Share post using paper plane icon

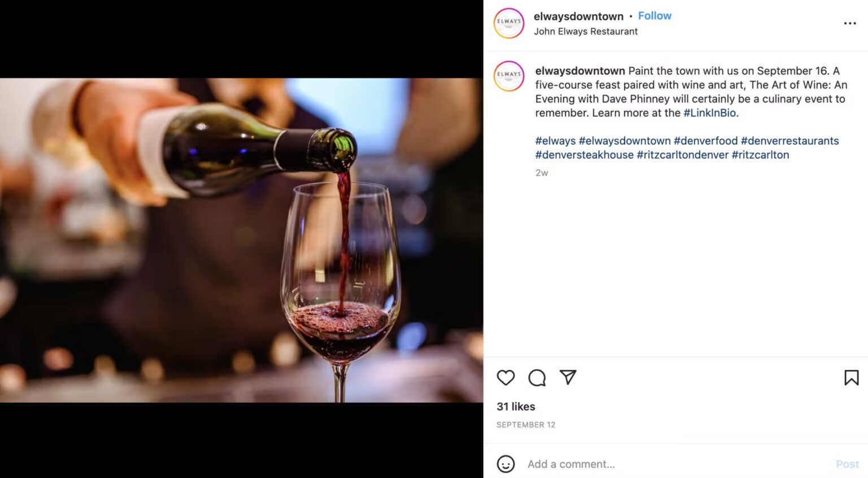click(568, 377)
